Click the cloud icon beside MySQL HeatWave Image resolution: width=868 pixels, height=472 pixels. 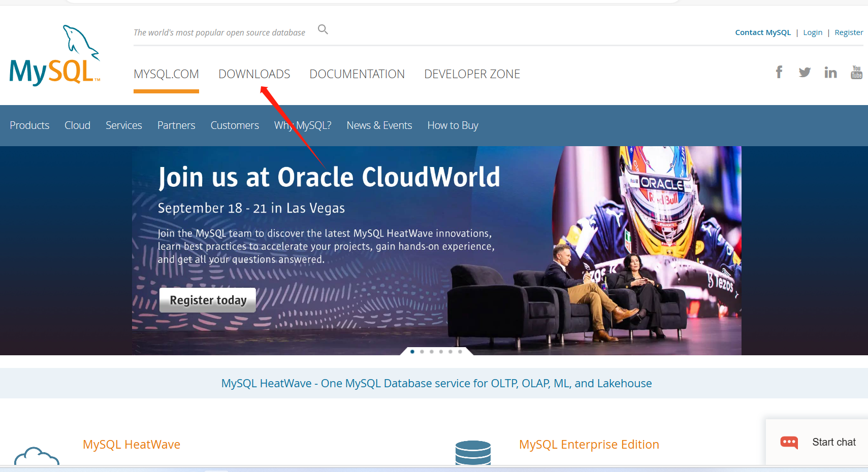click(x=37, y=456)
